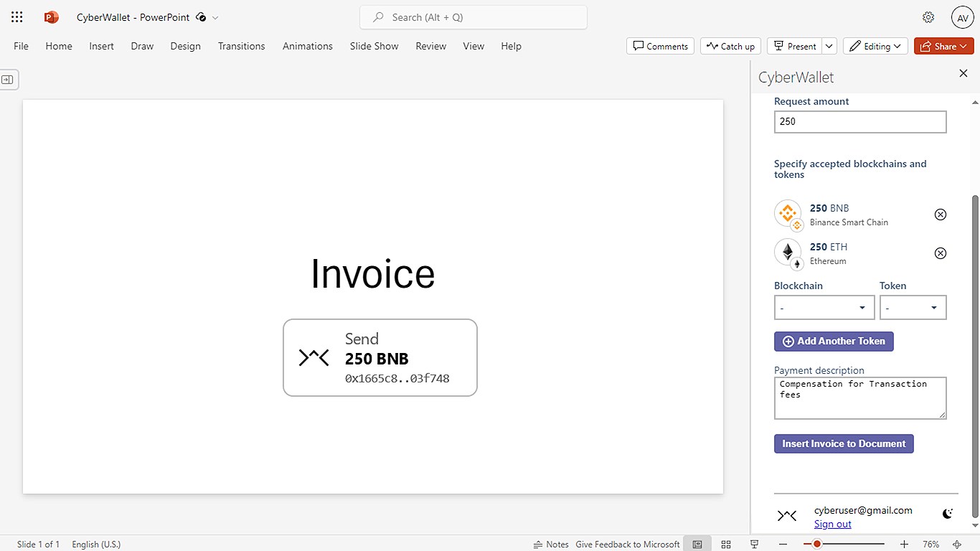Switch to Slide Sorter view
Image resolution: width=980 pixels, height=551 pixels.
(x=726, y=545)
